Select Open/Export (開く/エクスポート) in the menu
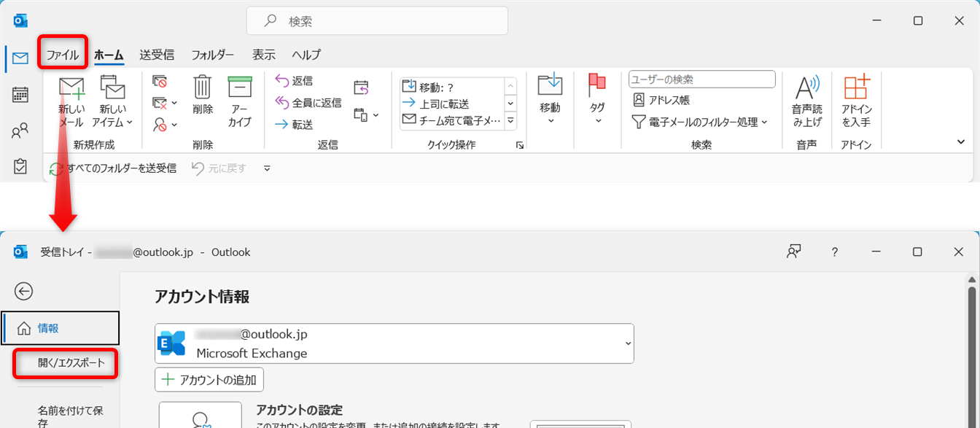 click(71, 362)
